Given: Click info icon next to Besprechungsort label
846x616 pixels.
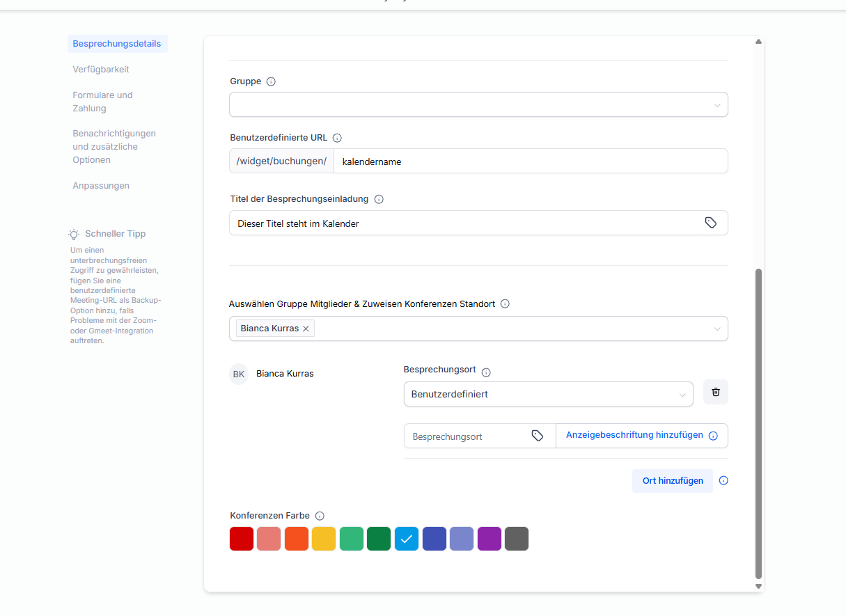Looking at the screenshot, I should pyautogui.click(x=486, y=372).
